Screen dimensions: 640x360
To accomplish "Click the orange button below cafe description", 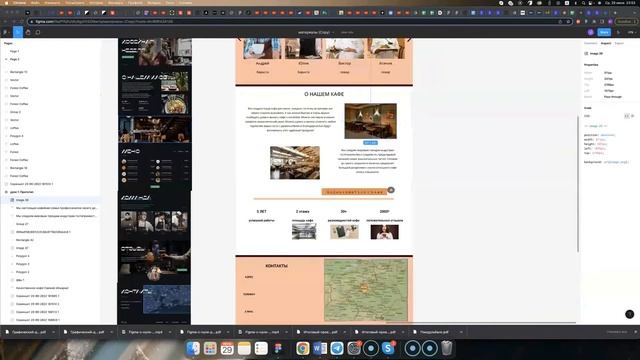I will (x=354, y=191).
